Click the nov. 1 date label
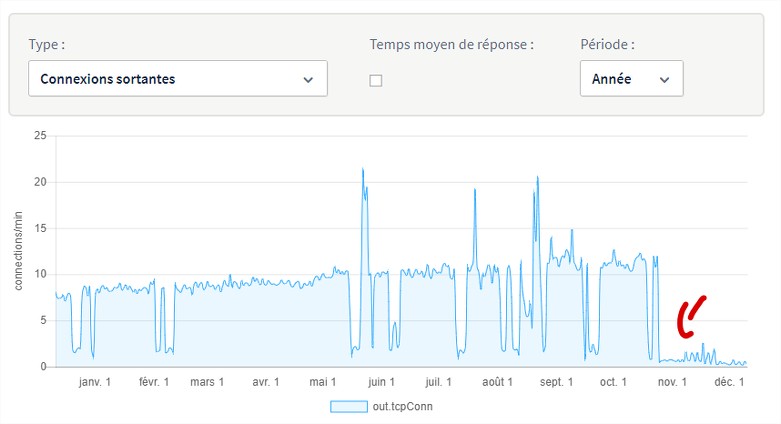 click(672, 382)
